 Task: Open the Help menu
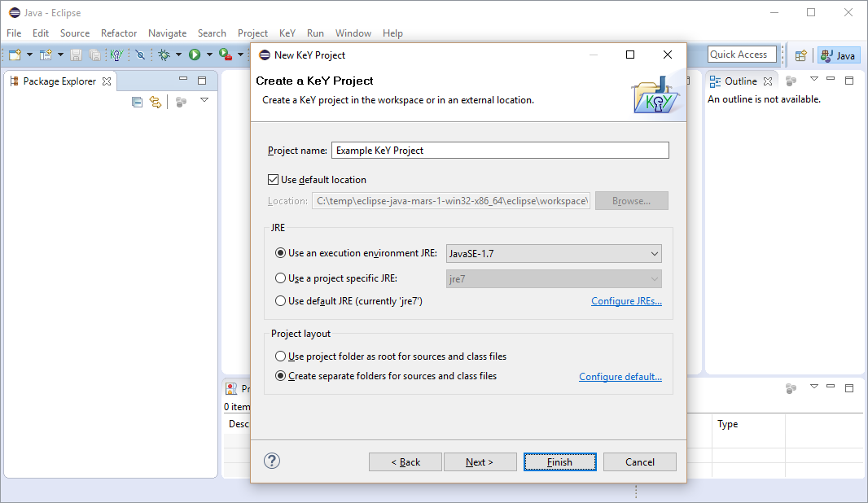392,33
